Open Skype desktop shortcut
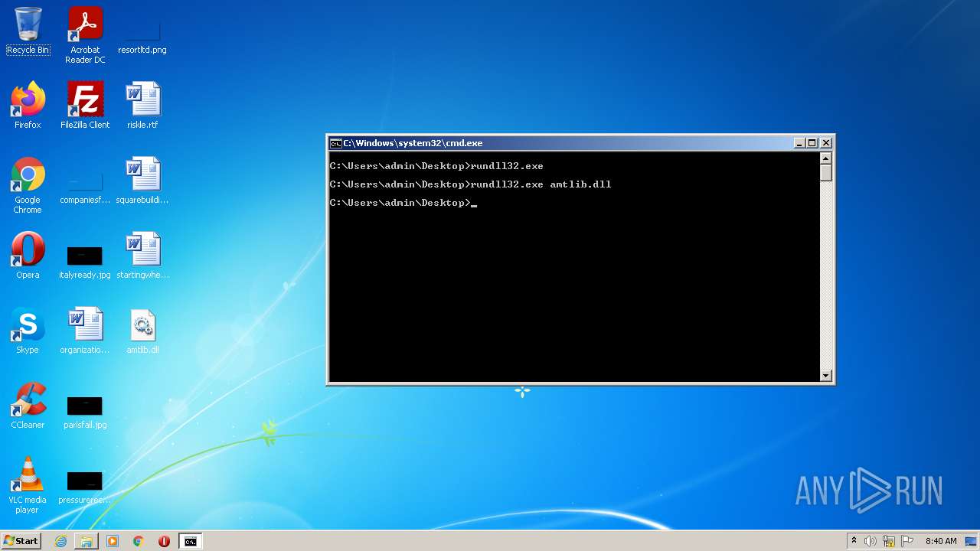The height and width of the screenshot is (551, 980). [28, 331]
